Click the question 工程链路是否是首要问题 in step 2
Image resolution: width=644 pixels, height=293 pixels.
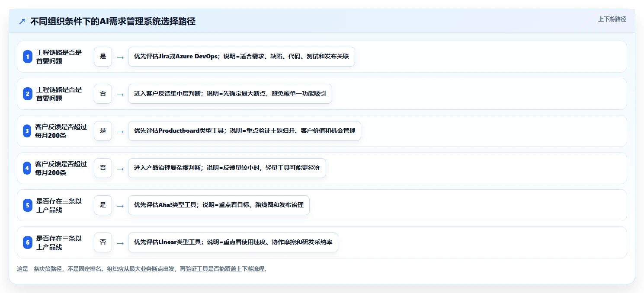59,94
